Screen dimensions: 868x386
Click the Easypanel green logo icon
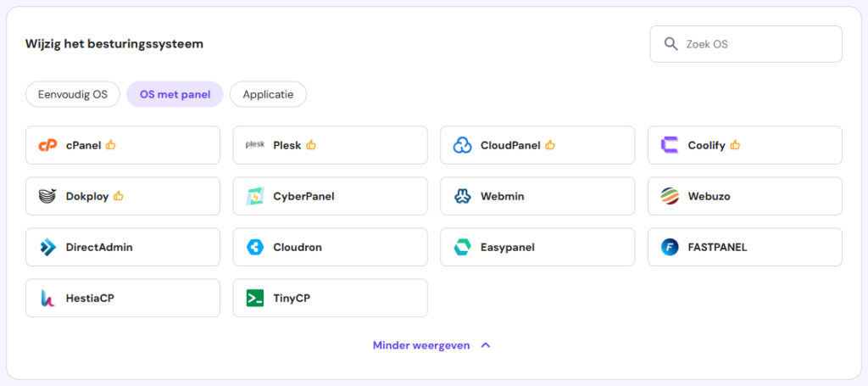pos(462,247)
